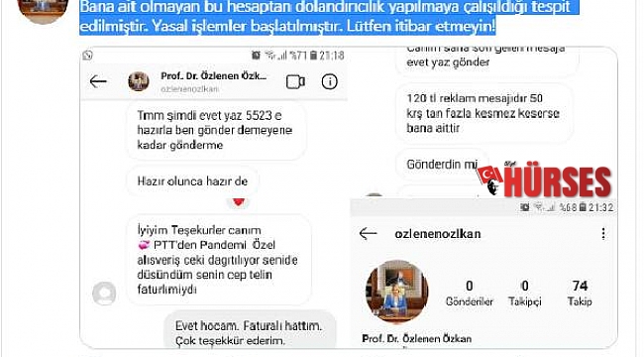Select message 'Gönderdin mi'
644x357 pixels.
pos(442,164)
